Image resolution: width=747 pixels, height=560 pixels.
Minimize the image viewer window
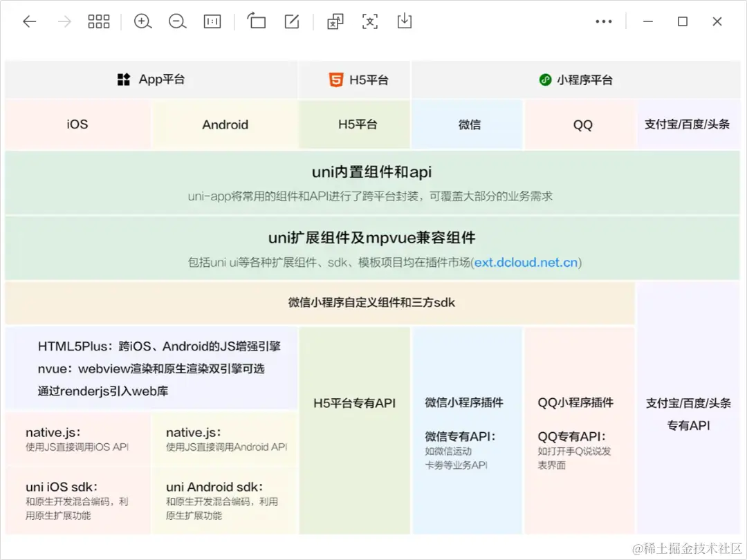tap(648, 21)
